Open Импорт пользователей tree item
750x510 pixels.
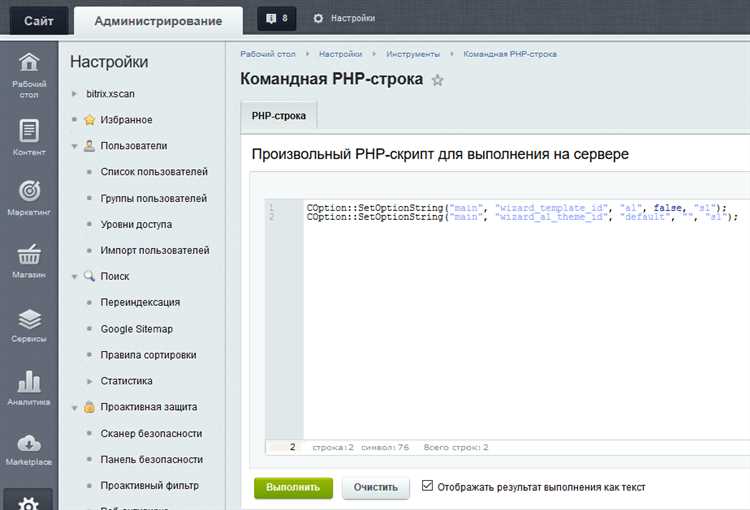[155, 250]
